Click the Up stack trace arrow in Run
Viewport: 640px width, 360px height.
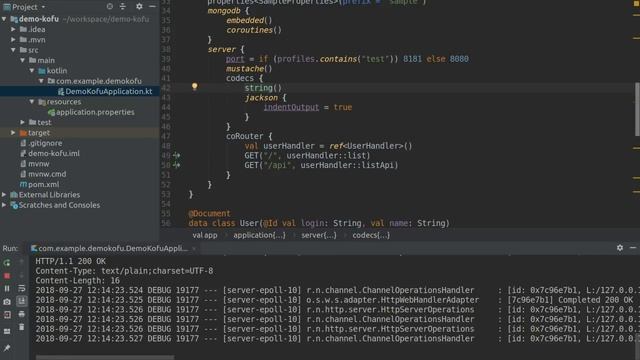point(22,261)
